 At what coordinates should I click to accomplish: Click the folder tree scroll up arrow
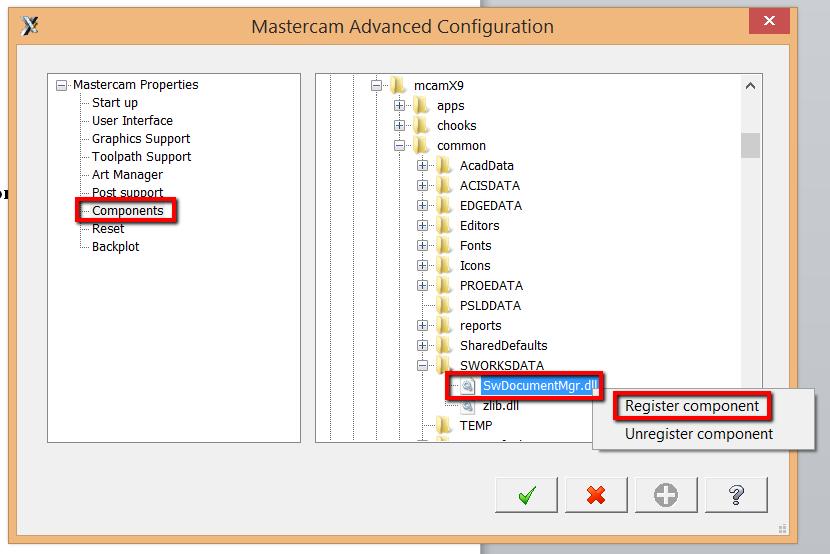pyautogui.click(x=750, y=86)
